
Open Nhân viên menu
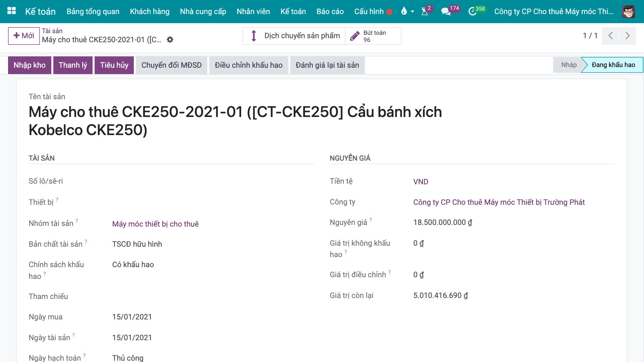[x=253, y=11]
